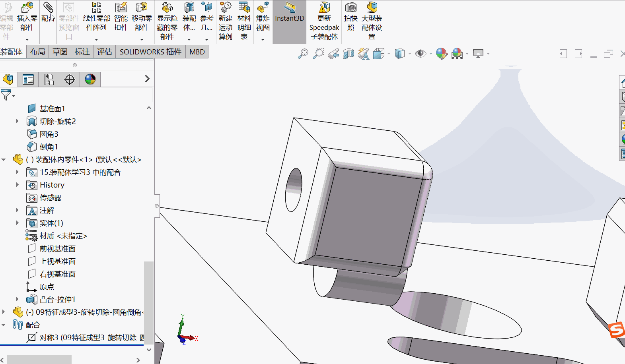Click the Section View icon
625x364 pixels.
coord(349,54)
